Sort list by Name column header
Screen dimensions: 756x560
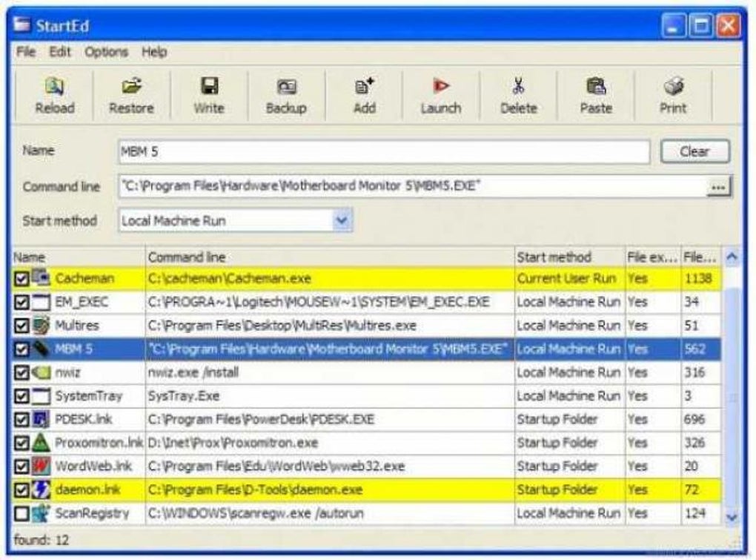(78, 257)
